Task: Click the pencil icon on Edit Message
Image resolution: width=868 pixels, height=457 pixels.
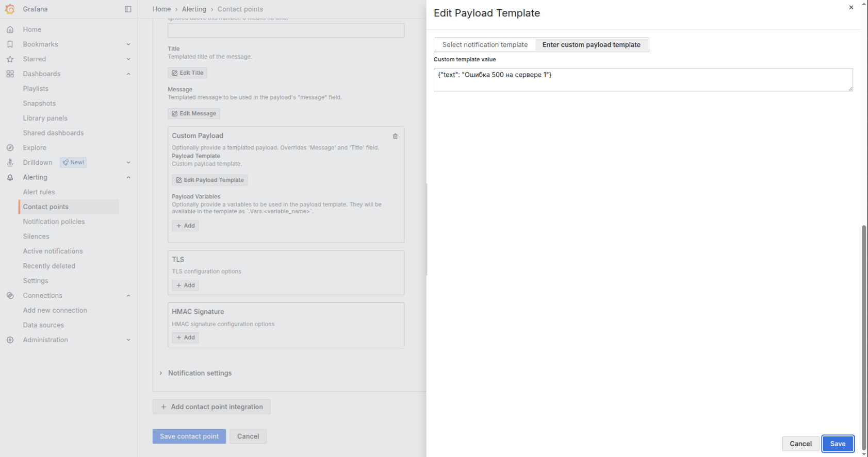Action: (x=174, y=113)
